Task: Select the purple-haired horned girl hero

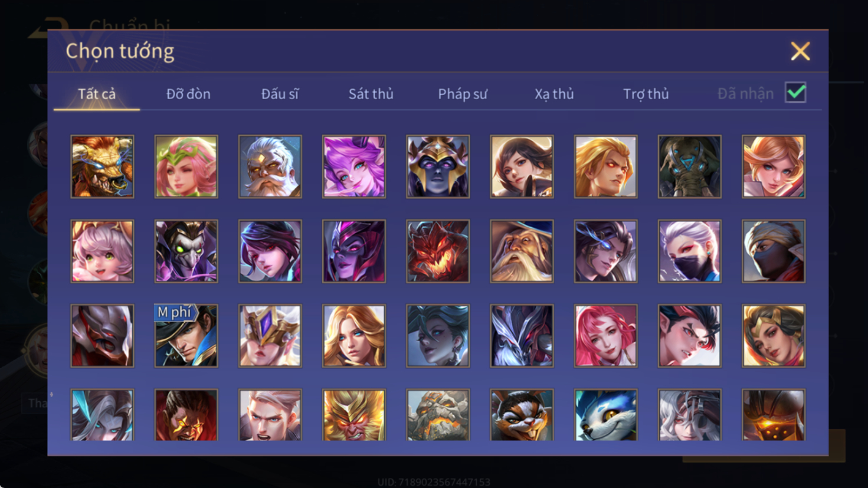Action: pyautogui.click(x=354, y=166)
